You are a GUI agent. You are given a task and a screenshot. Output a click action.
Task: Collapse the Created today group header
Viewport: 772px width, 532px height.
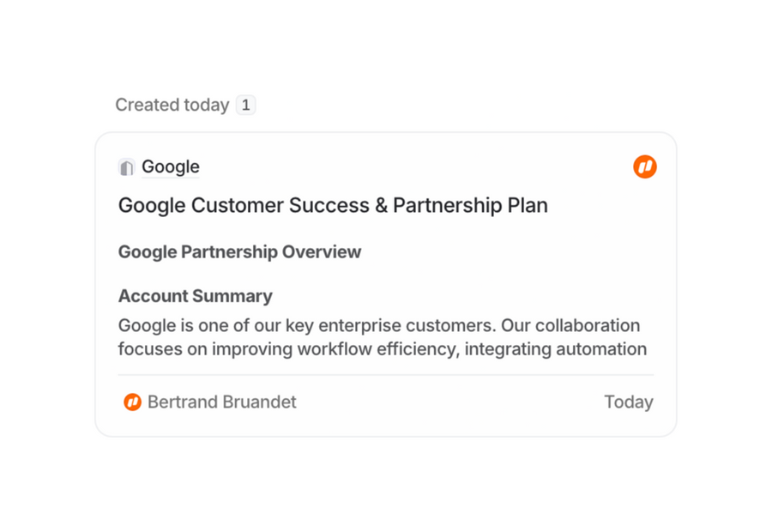(x=172, y=105)
